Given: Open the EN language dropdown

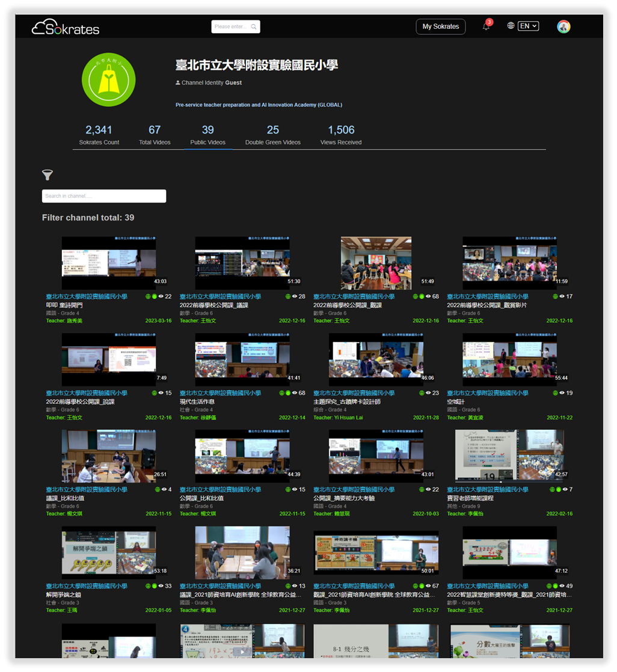Looking at the screenshot, I should point(528,26).
